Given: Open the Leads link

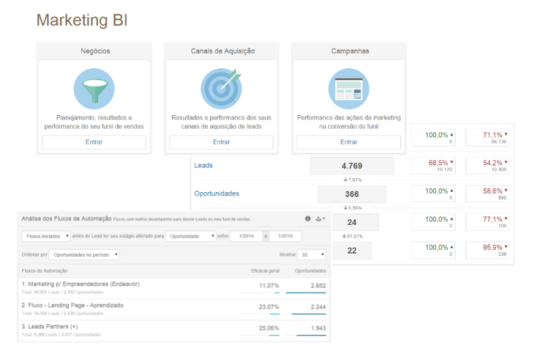Looking at the screenshot, I should [203, 165].
